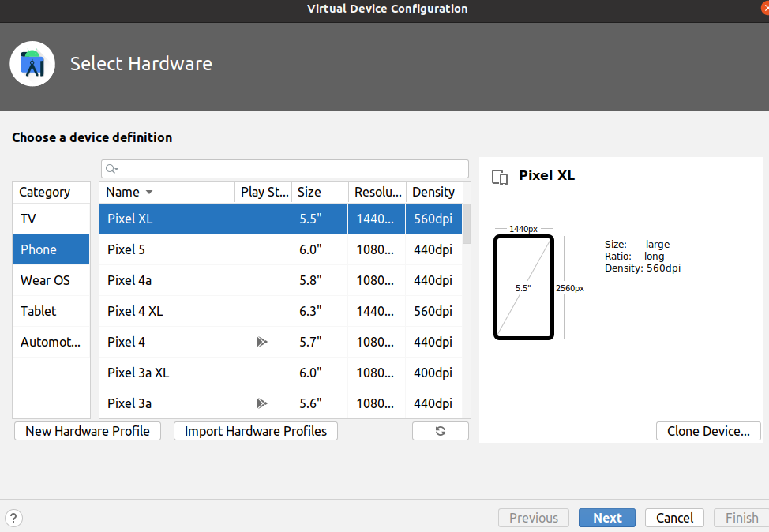The height and width of the screenshot is (532, 769).
Task: Select the Automotive category
Action: pos(51,343)
